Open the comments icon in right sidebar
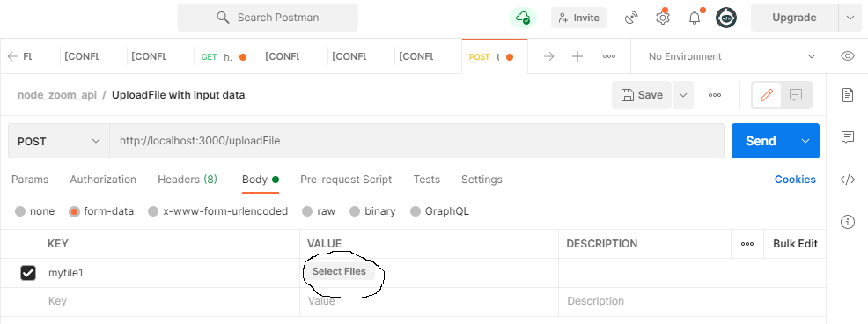 (x=848, y=136)
